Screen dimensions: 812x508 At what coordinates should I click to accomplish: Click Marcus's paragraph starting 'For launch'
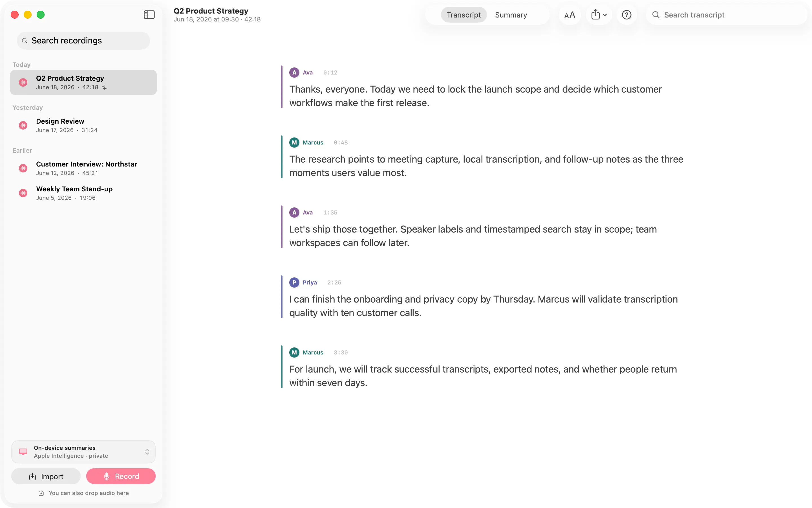point(483,376)
